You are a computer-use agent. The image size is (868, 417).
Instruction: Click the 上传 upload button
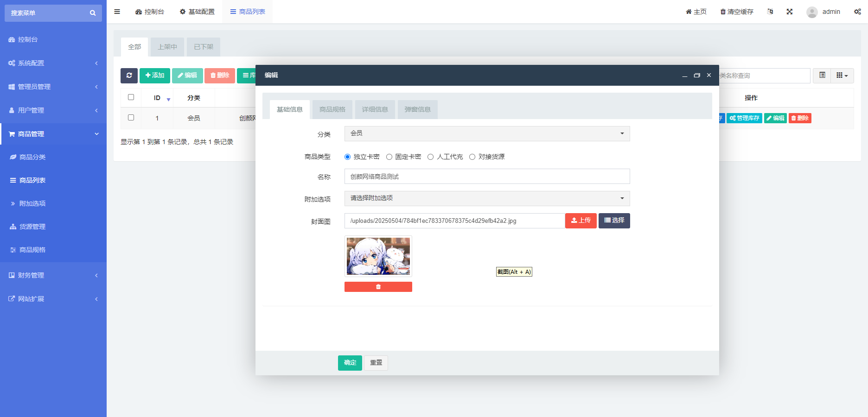click(x=581, y=221)
